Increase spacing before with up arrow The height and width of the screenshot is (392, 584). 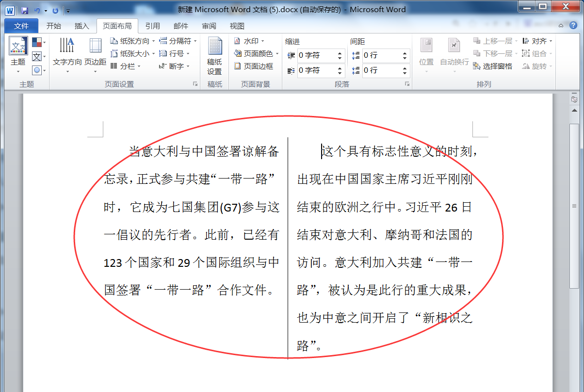click(405, 53)
